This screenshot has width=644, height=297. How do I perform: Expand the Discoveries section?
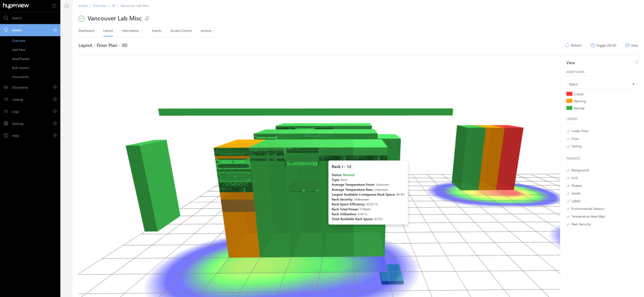[x=55, y=87]
